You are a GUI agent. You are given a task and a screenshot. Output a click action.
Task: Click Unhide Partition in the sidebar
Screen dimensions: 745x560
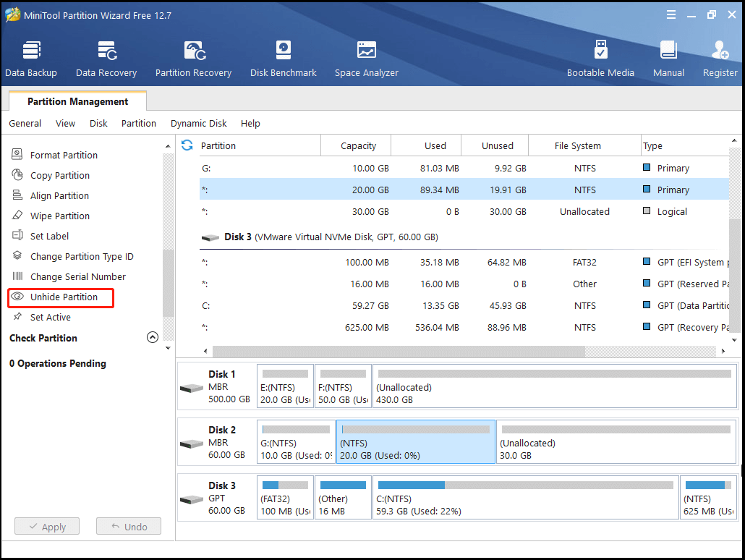click(64, 297)
